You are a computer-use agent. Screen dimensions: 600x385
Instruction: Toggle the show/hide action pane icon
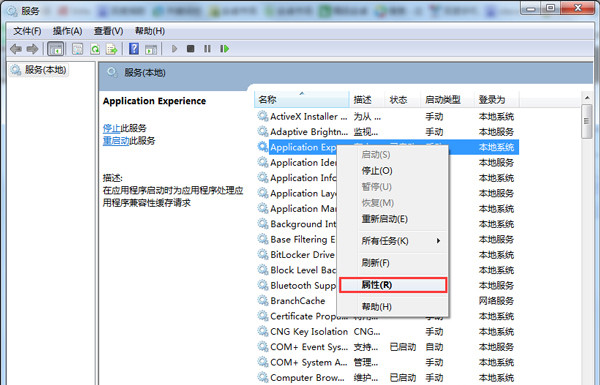(x=151, y=49)
